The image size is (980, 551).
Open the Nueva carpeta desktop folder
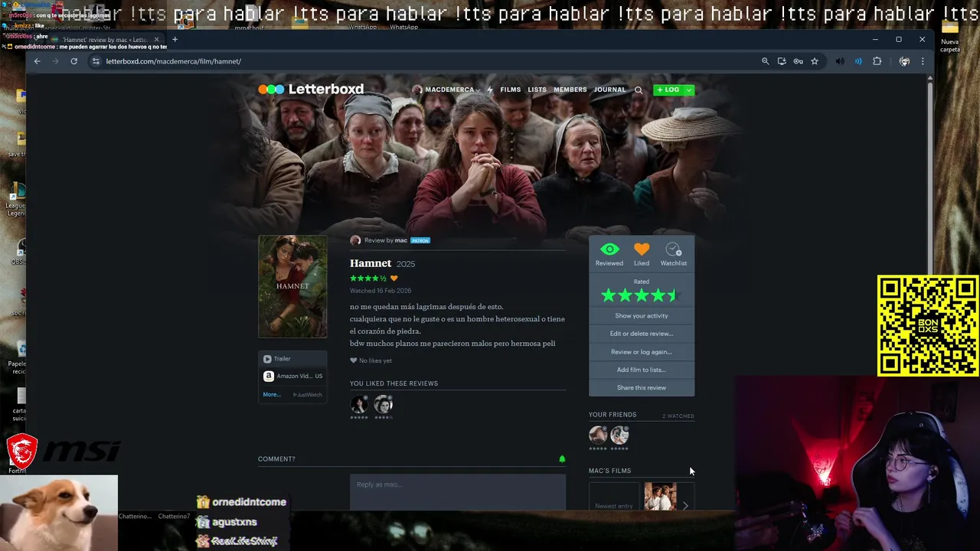pyautogui.click(x=950, y=34)
